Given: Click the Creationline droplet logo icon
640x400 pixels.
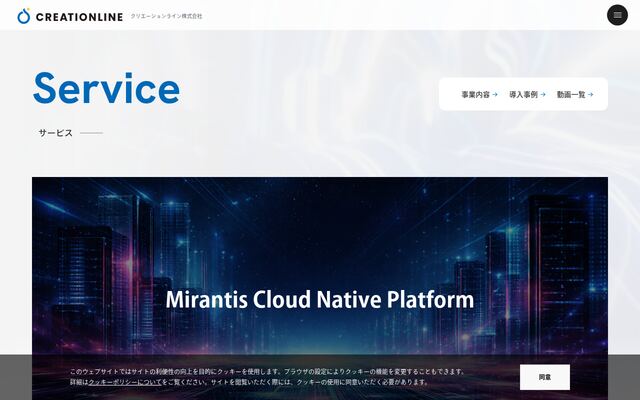Looking at the screenshot, I should click(24, 16).
